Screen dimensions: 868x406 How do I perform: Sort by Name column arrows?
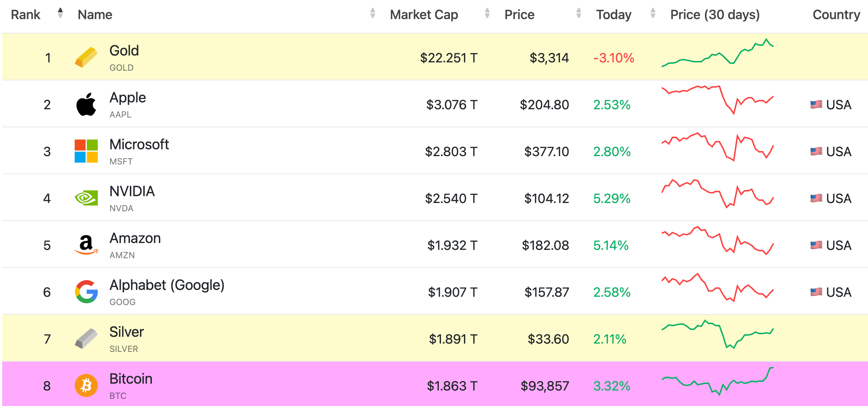[372, 13]
